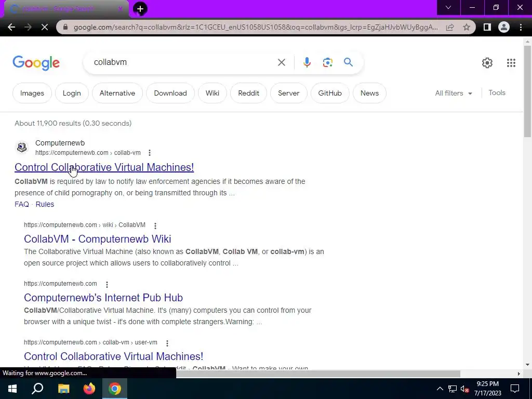This screenshot has width=532, height=399.
Task: Open File Explorer from taskbar
Action: tap(63, 389)
